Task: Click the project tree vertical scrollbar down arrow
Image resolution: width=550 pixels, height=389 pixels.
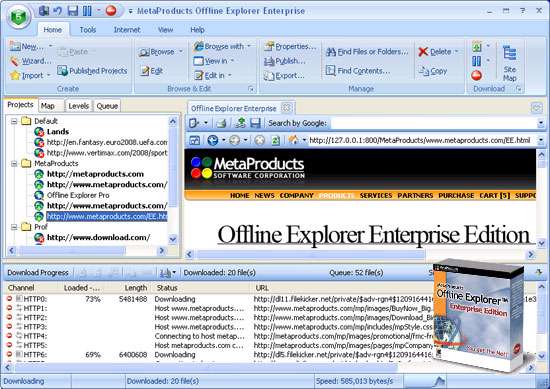Action: coord(173,239)
